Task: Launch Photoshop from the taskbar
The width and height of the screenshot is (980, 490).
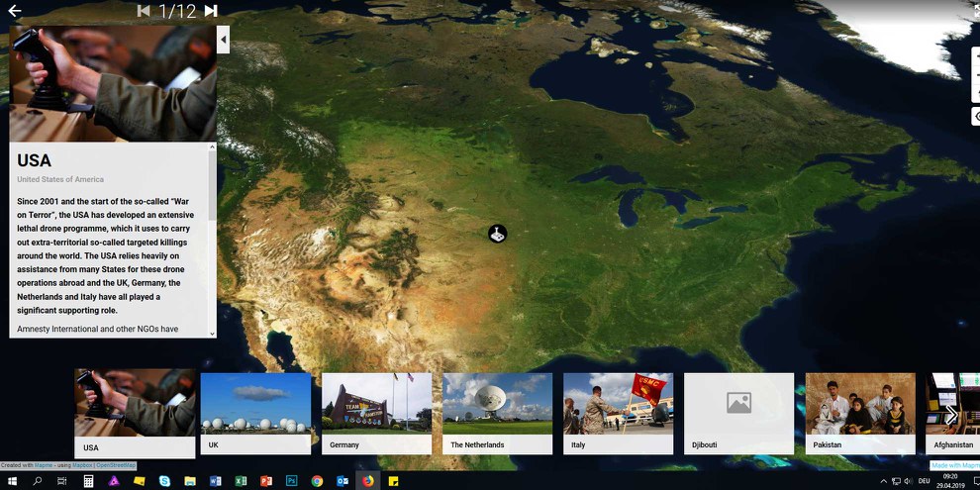Action: point(291,481)
